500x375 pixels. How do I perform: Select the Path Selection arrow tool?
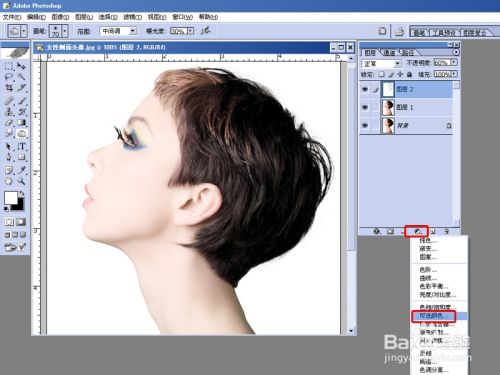pos(9,146)
